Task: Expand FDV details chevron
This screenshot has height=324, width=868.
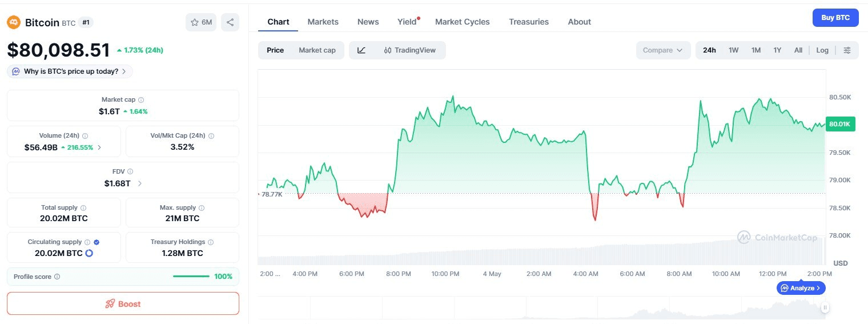Action: 140,183
